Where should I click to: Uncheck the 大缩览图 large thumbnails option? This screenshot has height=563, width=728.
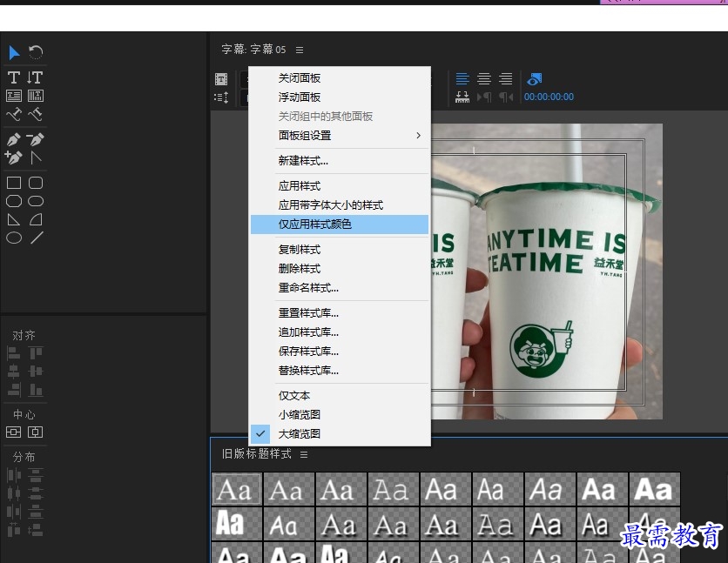pos(340,433)
